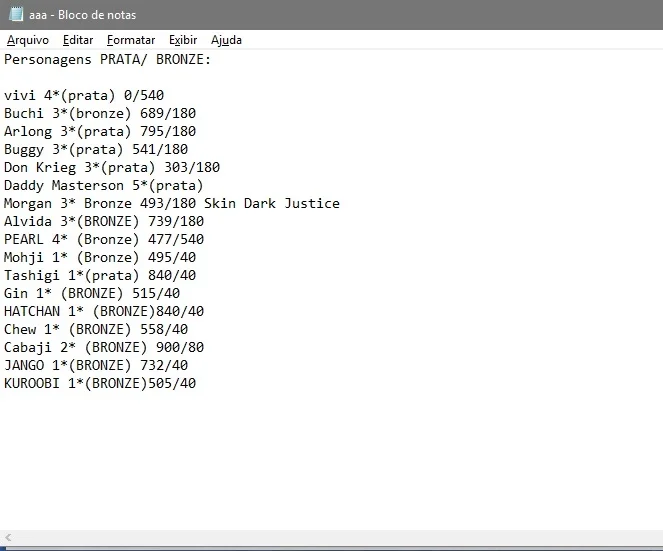Click on 'Mohji 1* (Bronze) 495/40' text
The height and width of the screenshot is (551, 663).
(x=100, y=257)
